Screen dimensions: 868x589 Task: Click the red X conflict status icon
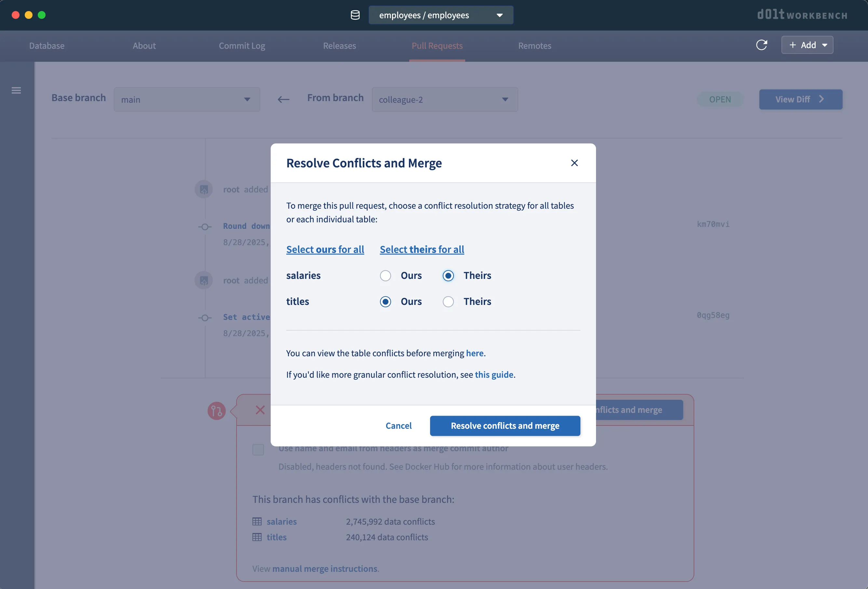click(260, 410)
